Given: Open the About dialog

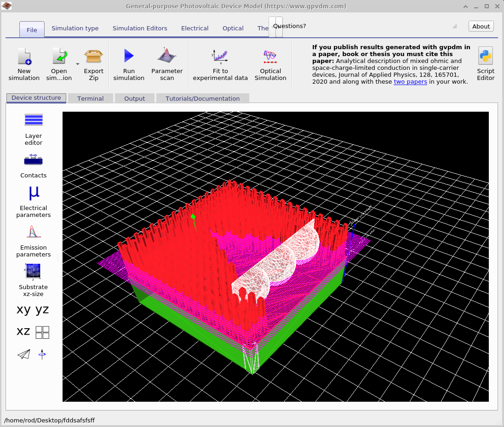Looking at the screenshot, I should tap(481, 26).
